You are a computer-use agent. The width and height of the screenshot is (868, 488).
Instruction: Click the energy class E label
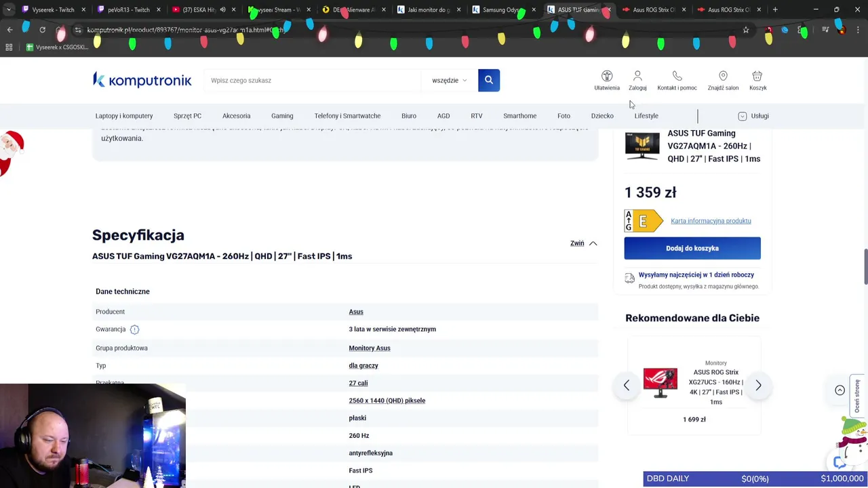644,221
